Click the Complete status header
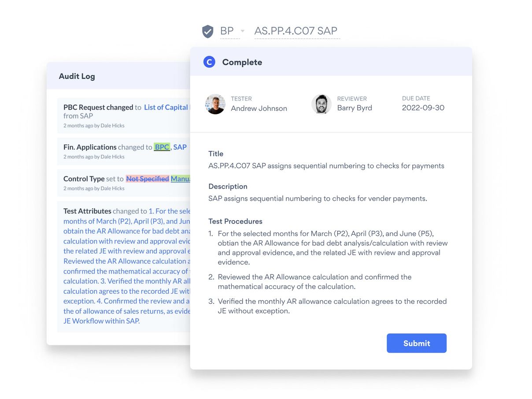The width and height of the screenshot is (532, 399). click(242, 62)
